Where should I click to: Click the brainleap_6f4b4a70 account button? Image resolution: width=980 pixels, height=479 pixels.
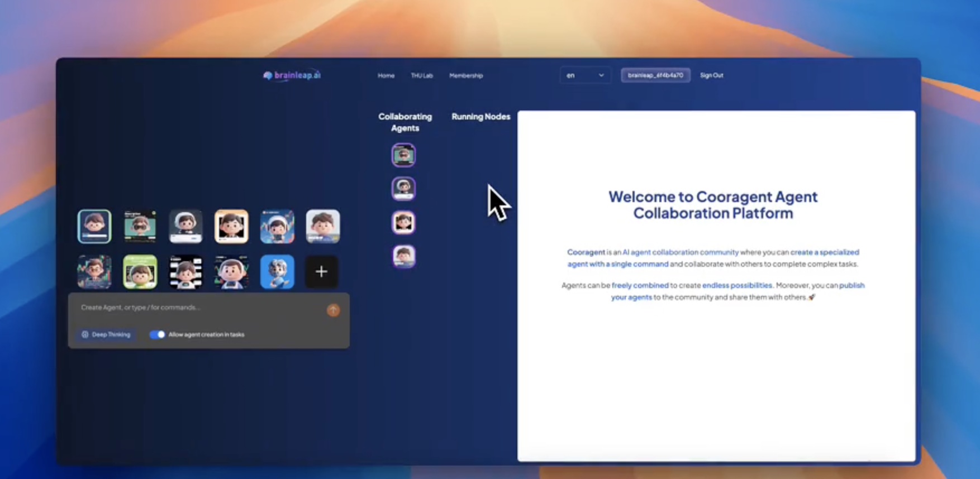pyautogui.click(x=655, y=75)
